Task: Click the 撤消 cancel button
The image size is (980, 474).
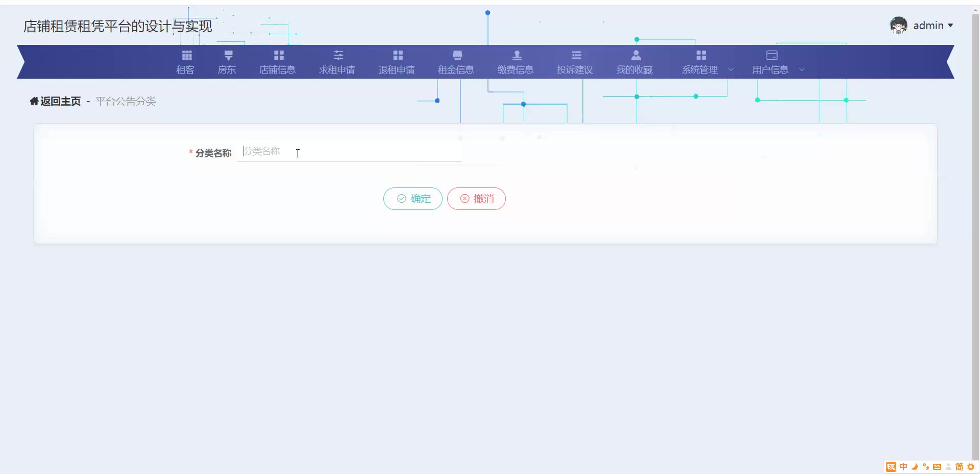Action: (476, 199)
